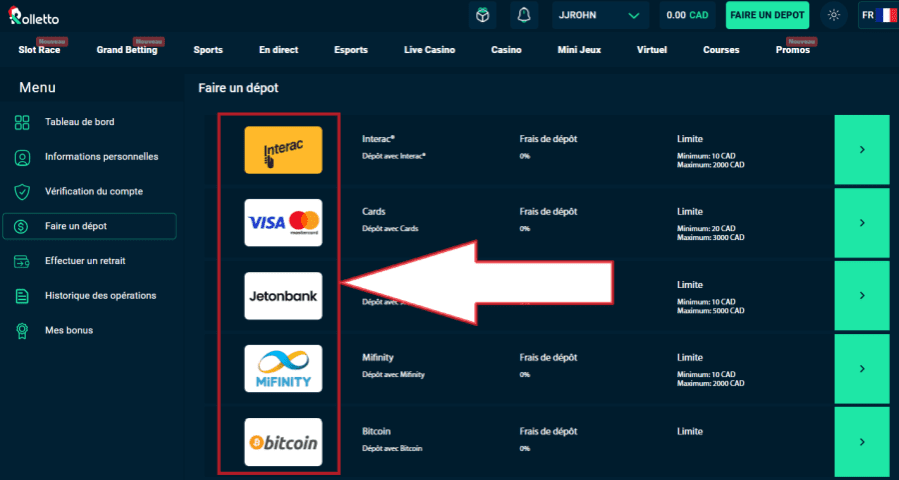Open the Promos menu item
The image size is (899, 480).
(793, 50)
